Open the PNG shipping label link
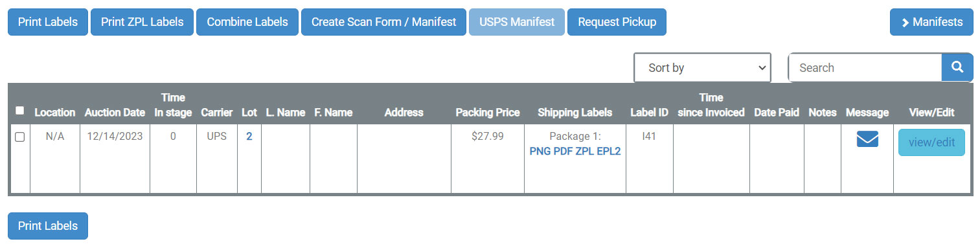 tap(540, 152)
